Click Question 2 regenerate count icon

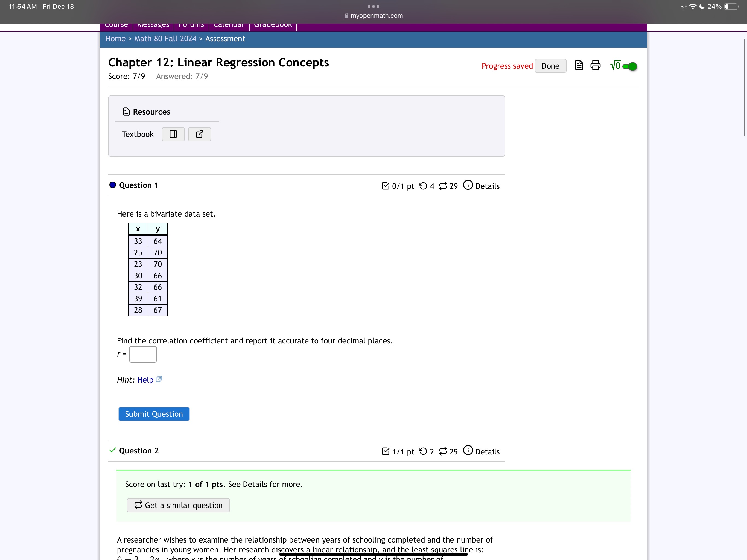click(x=443, y=451)
